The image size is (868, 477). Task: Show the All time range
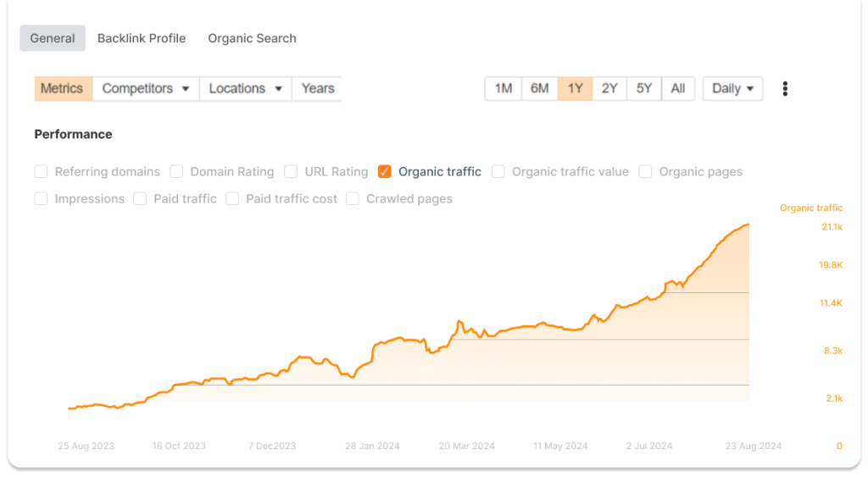pos(678,89)
